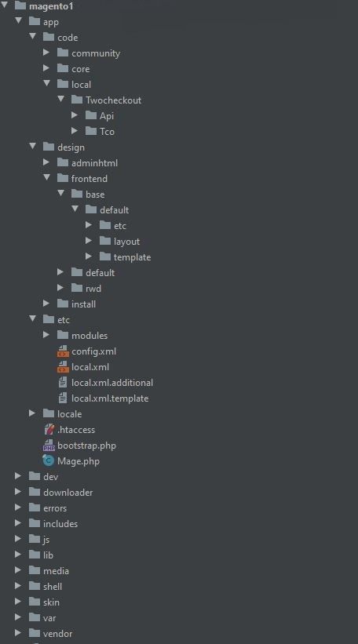
Task: Select the Tco folder item
Action: pyautogui.click(x=100, y=132)
